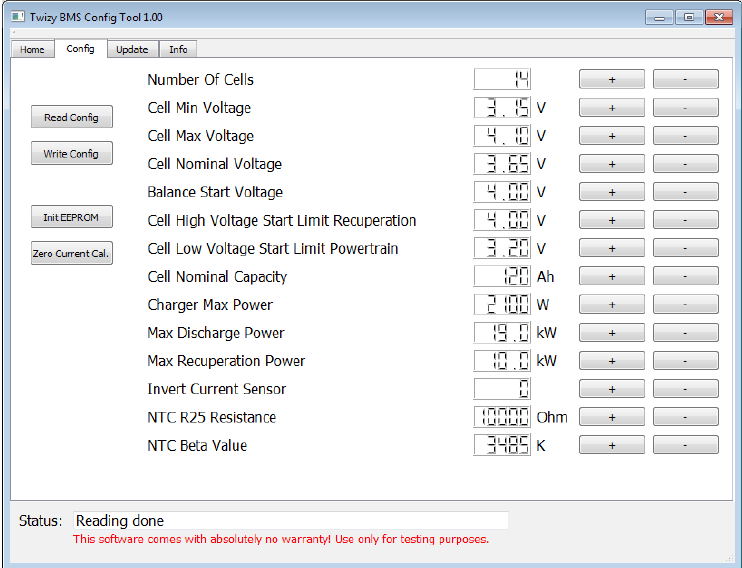Increment Balance Start Voltage value

point(611,192)
